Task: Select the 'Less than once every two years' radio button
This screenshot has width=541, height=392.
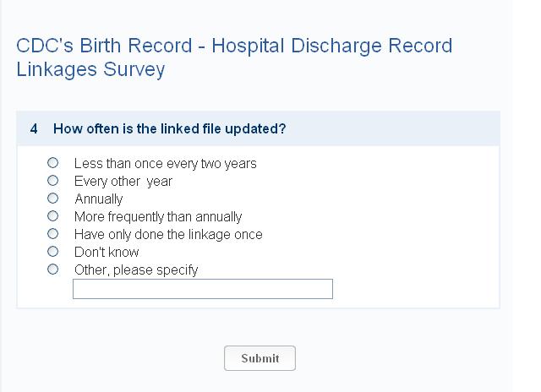Action: (53, 162)
